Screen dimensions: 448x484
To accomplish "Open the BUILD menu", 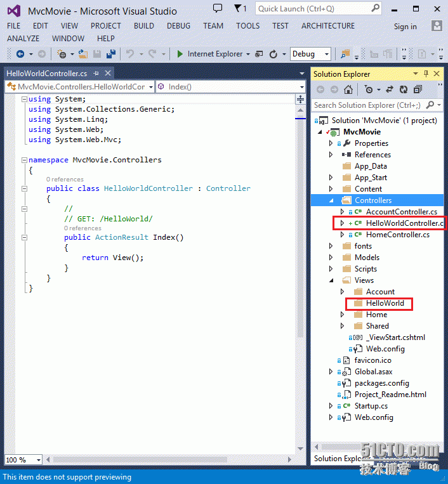I will tap(144, 26).
